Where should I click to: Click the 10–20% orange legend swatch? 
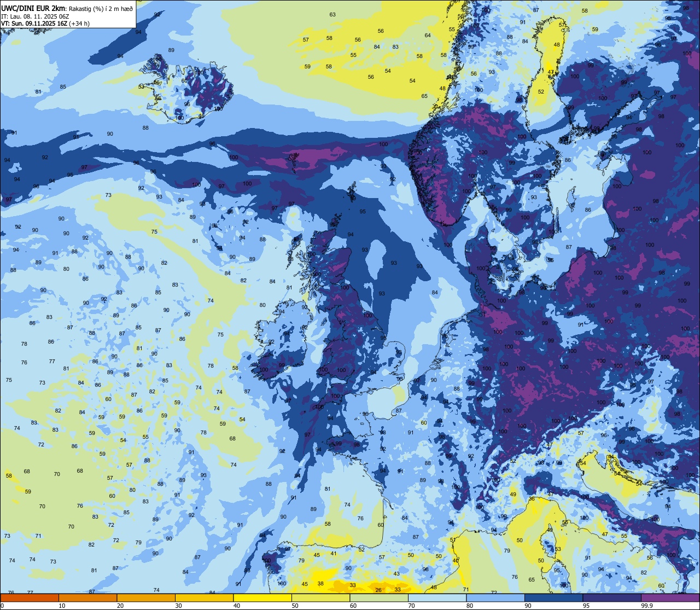pos(87,597)
